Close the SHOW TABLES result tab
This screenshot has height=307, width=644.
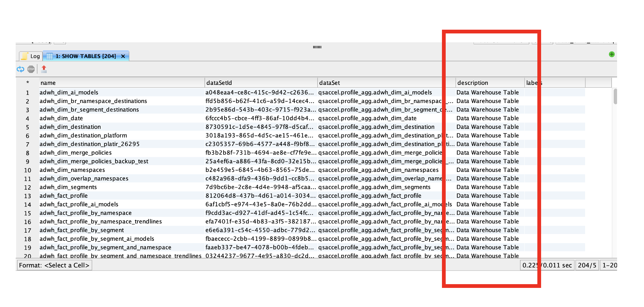(123, 56)
